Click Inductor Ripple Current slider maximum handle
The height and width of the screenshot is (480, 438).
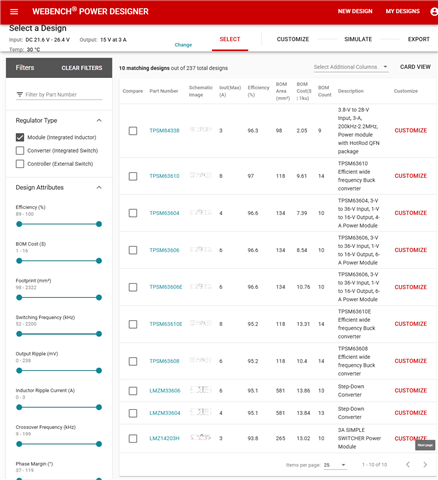(99, 407)
